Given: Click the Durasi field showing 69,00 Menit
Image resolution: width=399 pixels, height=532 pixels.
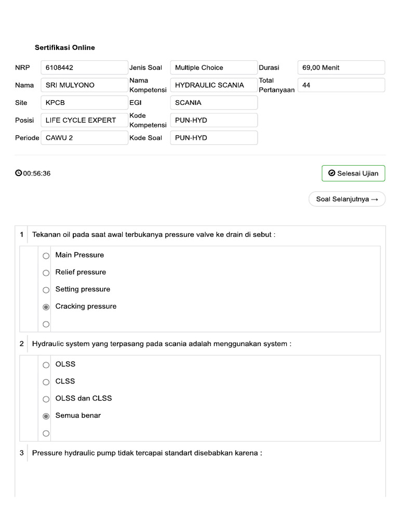Looking at the screenshot, I should (341, 68).
